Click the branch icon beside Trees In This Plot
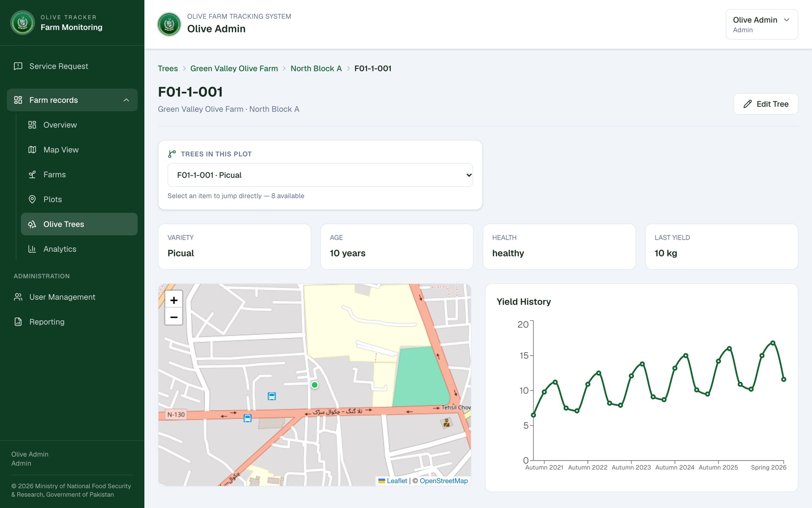The image size is (812, 508). pyautogui.click(x=172, y=154)
